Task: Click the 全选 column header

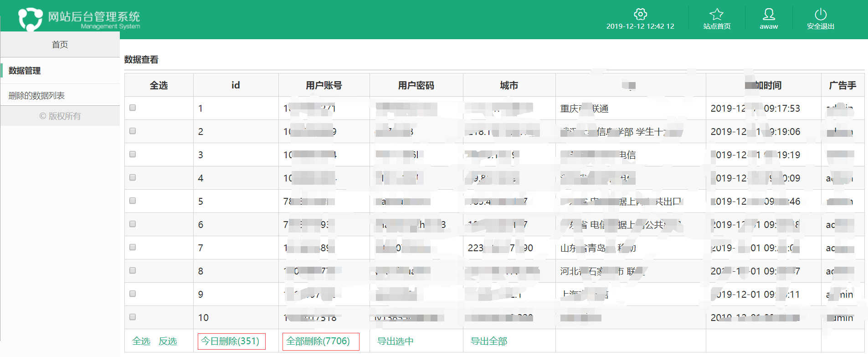Action: pyautogui.click(x=159, y=85)
